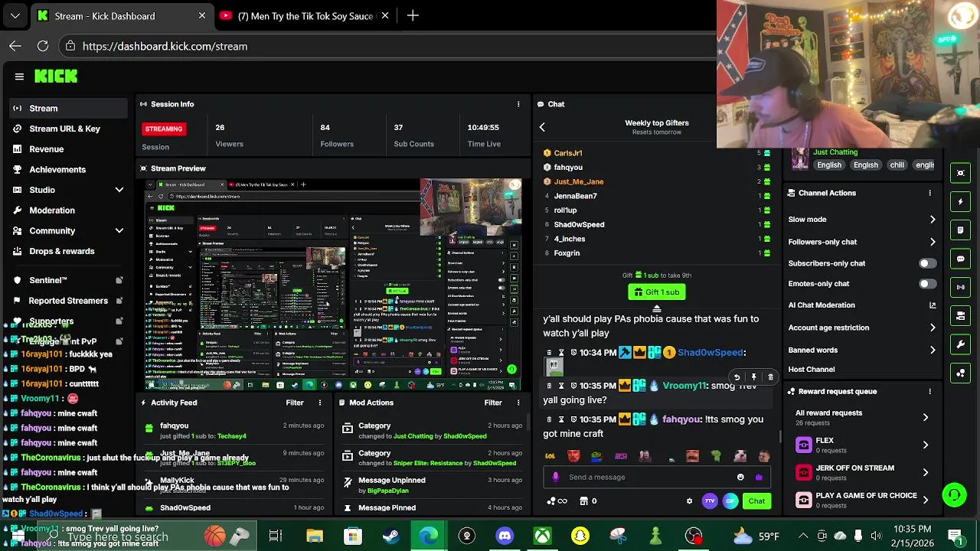The image size is (980, 551).
Task: Reload the dashboard page
Action: [x=43, y=46]
